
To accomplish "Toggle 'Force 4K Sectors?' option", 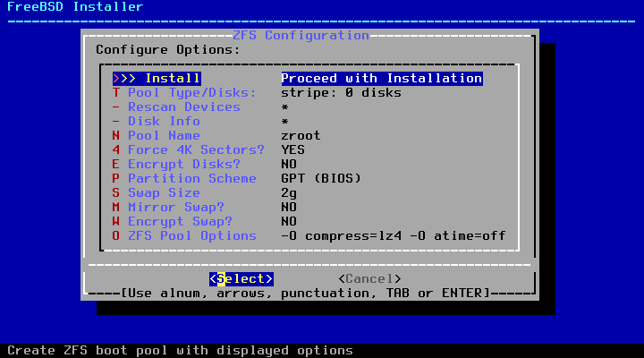I will [x=196, y=150].
